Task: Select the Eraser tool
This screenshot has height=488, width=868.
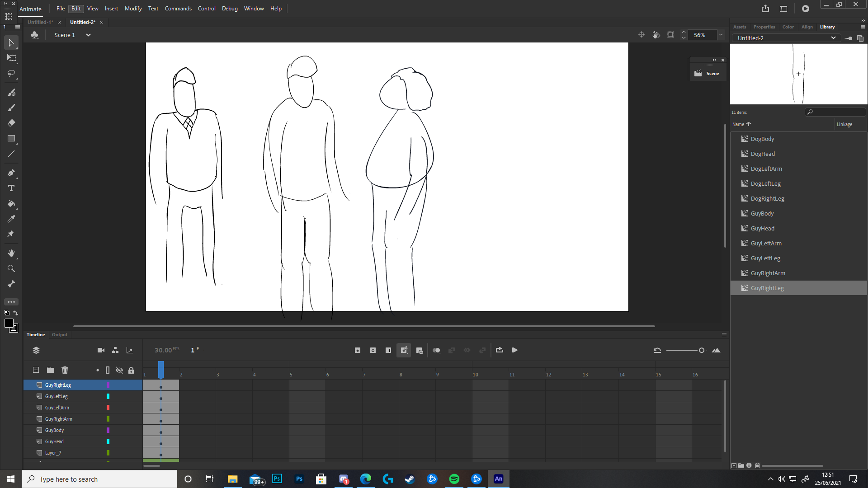Action: tap(11, 123)
